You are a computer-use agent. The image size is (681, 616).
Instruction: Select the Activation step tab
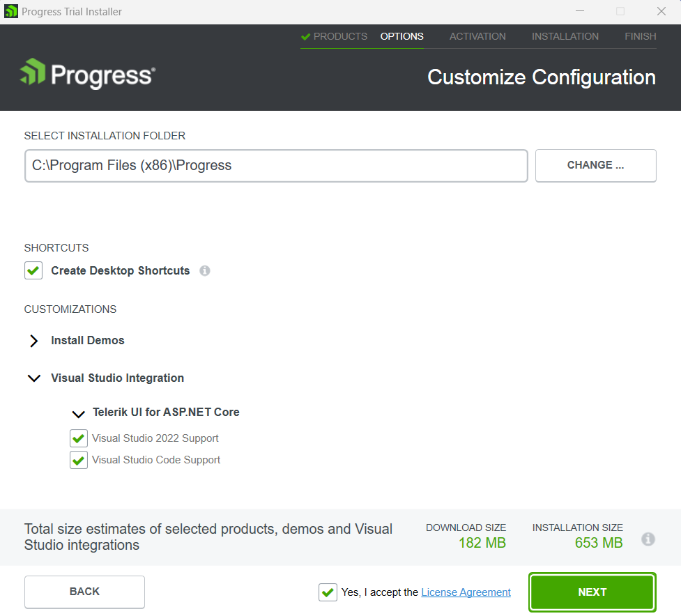(x=477, y=36)
